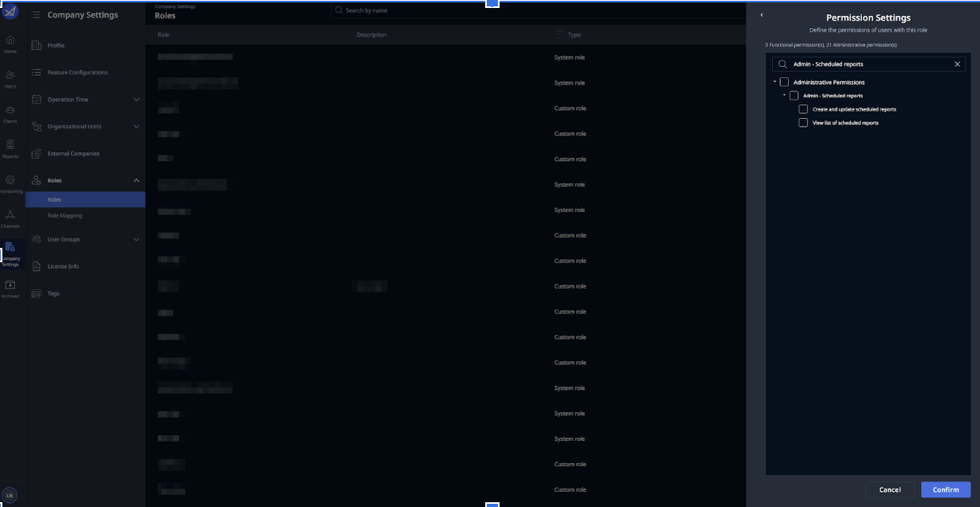This screenshot has width=980, height=507.
Task: Cancel the permission settings
Action: [x=890, y=489]
